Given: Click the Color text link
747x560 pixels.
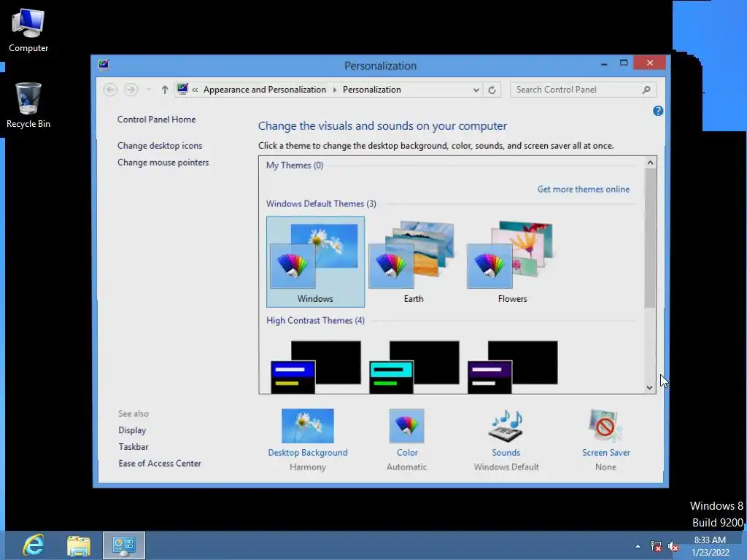Looking at the screenshot, I should 407,453.
